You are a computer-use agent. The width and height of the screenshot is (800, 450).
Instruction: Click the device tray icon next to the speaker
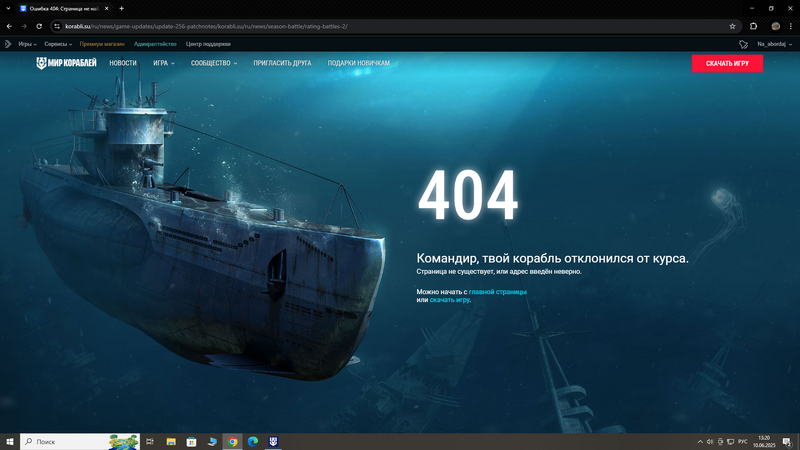point(720,442)
